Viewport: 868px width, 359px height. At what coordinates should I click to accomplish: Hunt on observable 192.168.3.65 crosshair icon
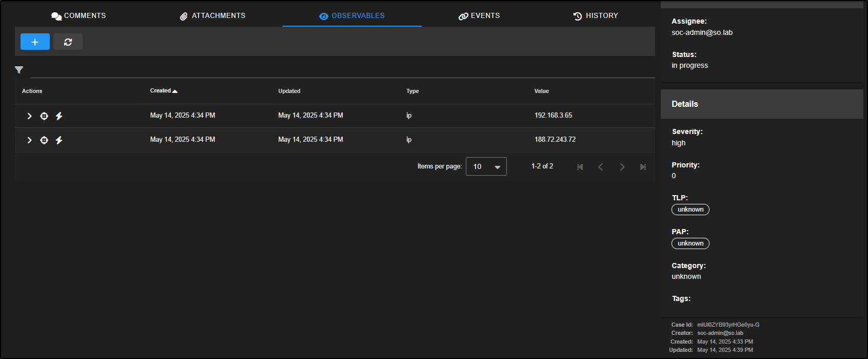[44, 116]
